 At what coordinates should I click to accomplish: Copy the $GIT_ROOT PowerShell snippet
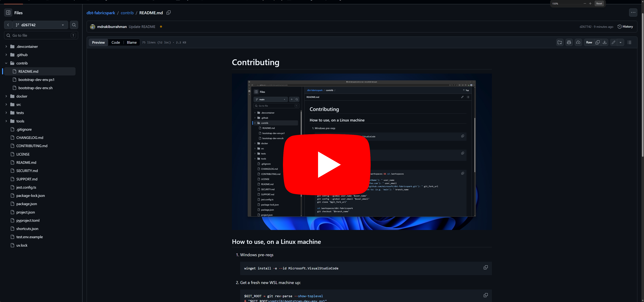(486, 295)
